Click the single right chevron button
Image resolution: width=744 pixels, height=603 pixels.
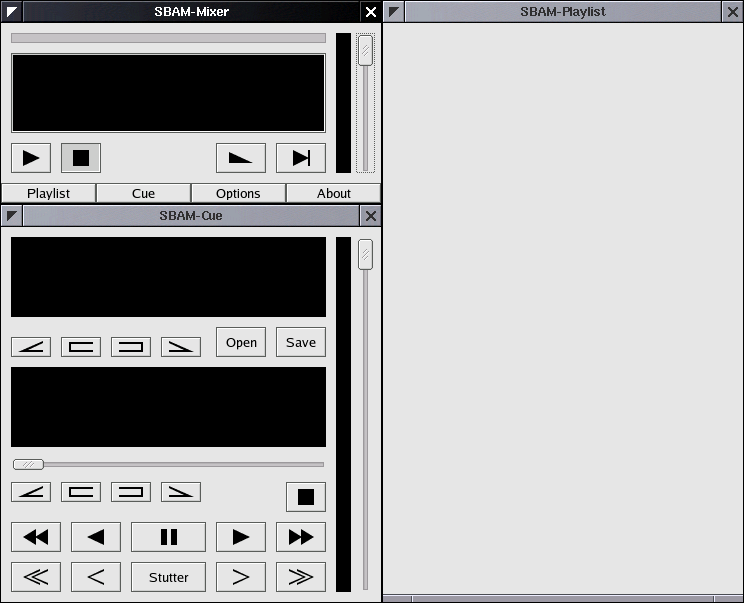click(x=241, y=577)
